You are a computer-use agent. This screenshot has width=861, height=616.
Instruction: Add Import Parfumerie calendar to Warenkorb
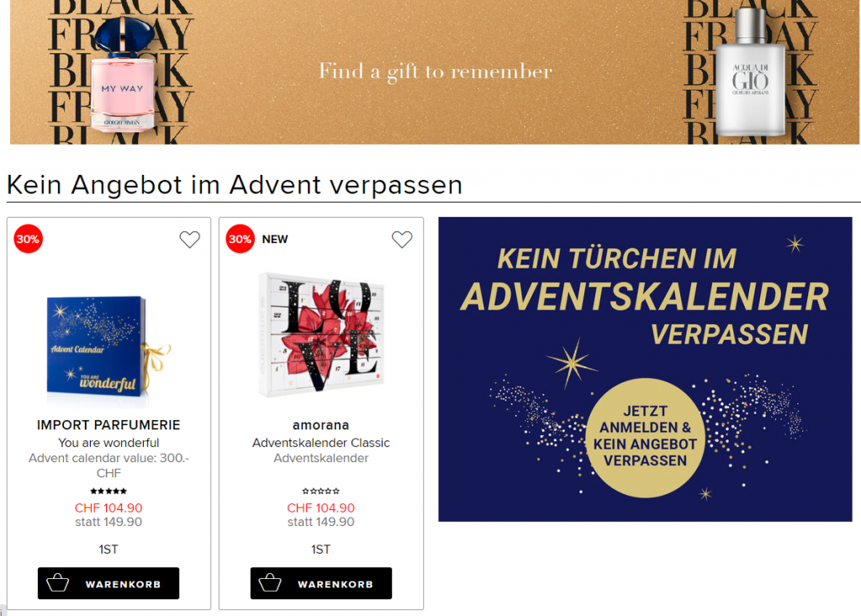[108, 583]
